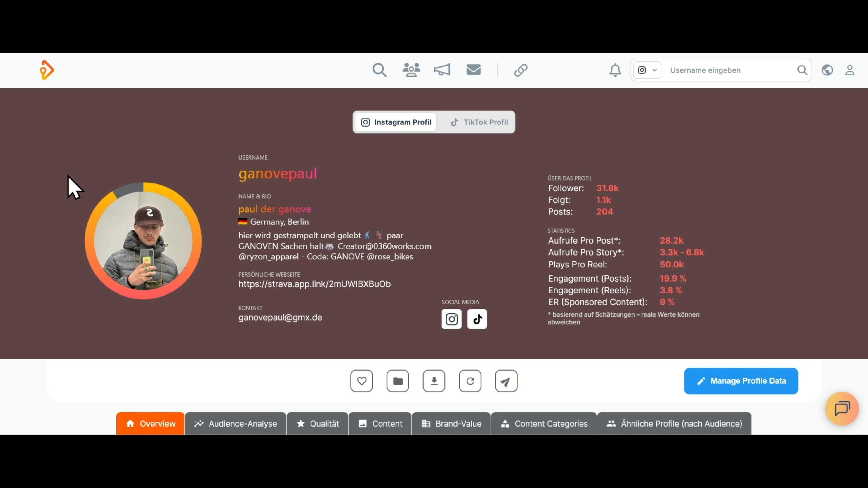Open the megaphone campaigns icon

pyautogui.click(x=442, y=70)
